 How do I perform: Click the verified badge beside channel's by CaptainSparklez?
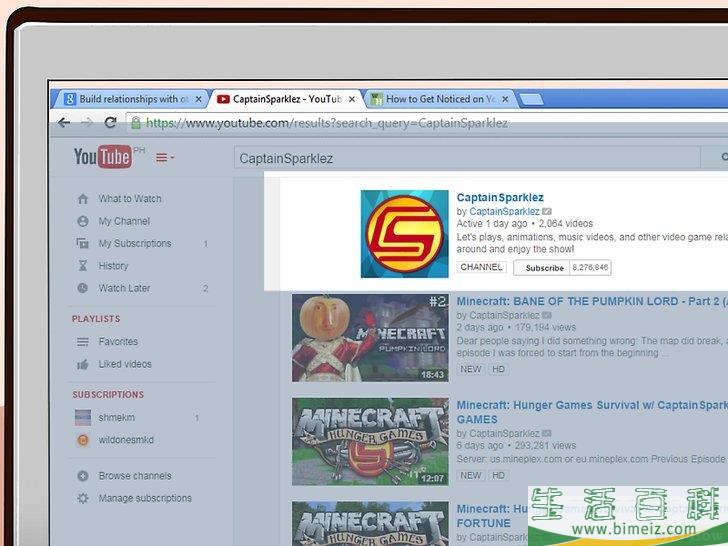click(x=547, y=211)
